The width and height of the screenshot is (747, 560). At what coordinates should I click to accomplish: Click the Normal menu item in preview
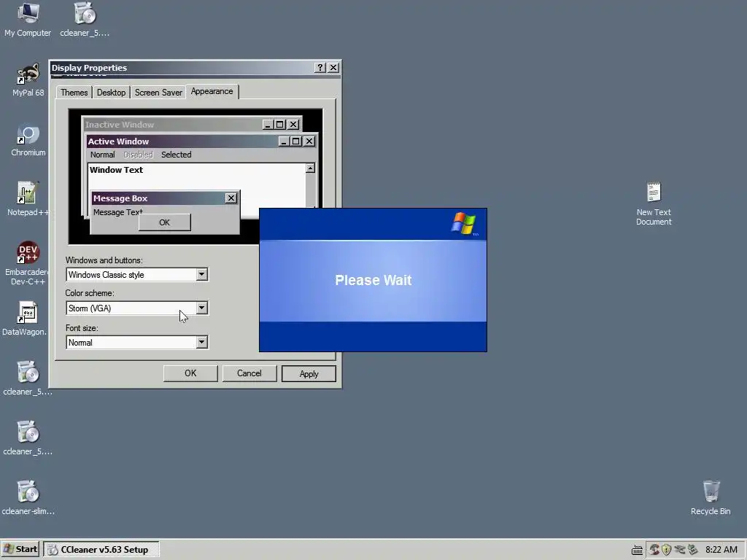(x=102, y=155)
